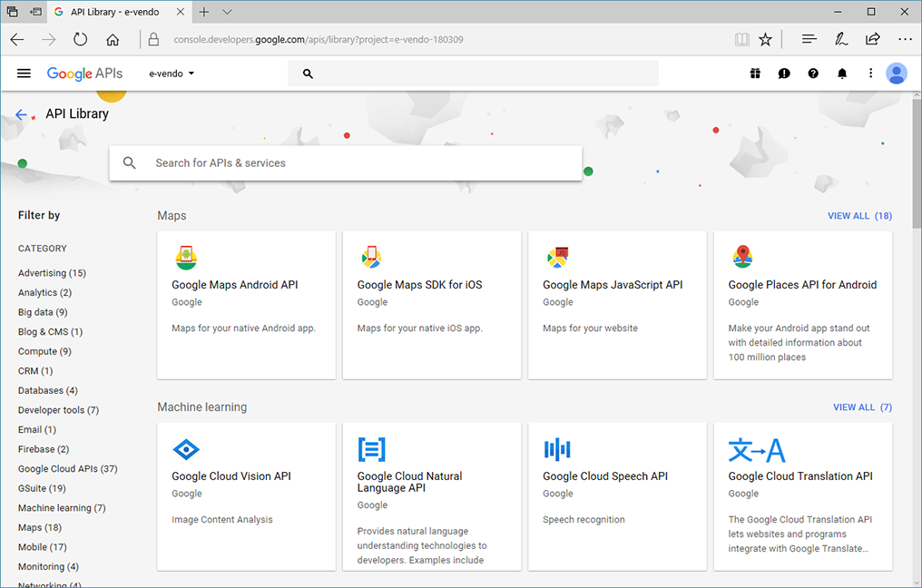Open the gift box free trial icon

pos(755,73)
